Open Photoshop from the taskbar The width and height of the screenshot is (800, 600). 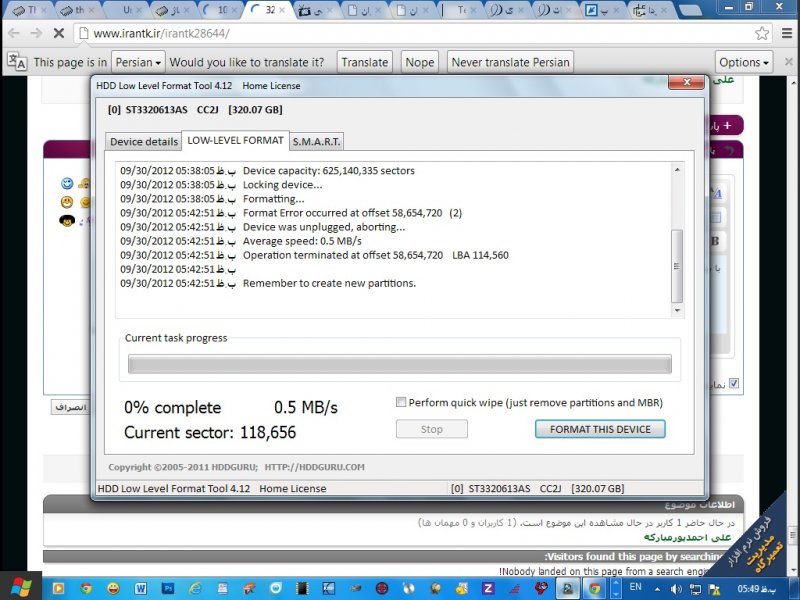167,589
